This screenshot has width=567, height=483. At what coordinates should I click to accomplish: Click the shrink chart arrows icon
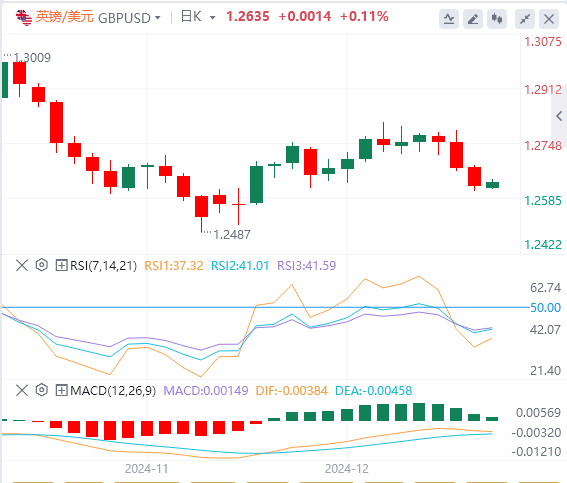coord(525,19)
